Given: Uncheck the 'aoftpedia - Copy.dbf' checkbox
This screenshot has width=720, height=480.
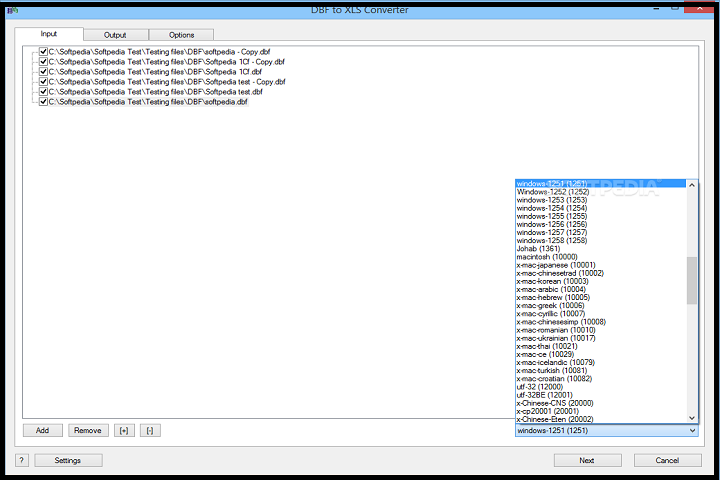Looking at the screenshot, I should pos(43,52).
